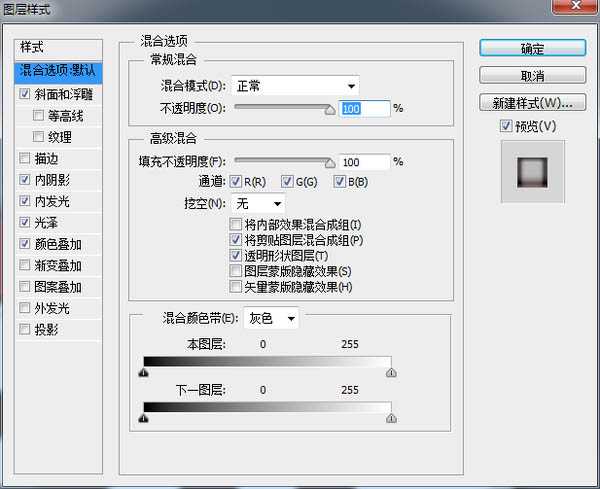Open the 内发光 settings page
Screen dimensions: 600x489
[52, 201]
